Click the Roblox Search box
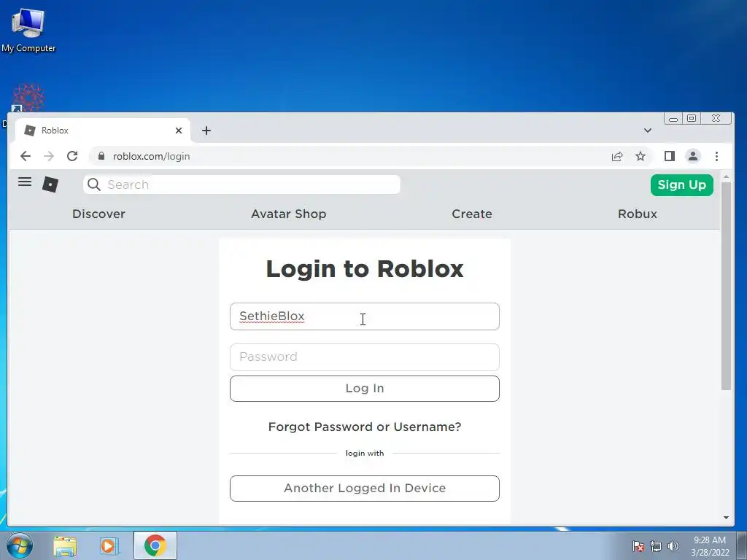 (241, 184)
